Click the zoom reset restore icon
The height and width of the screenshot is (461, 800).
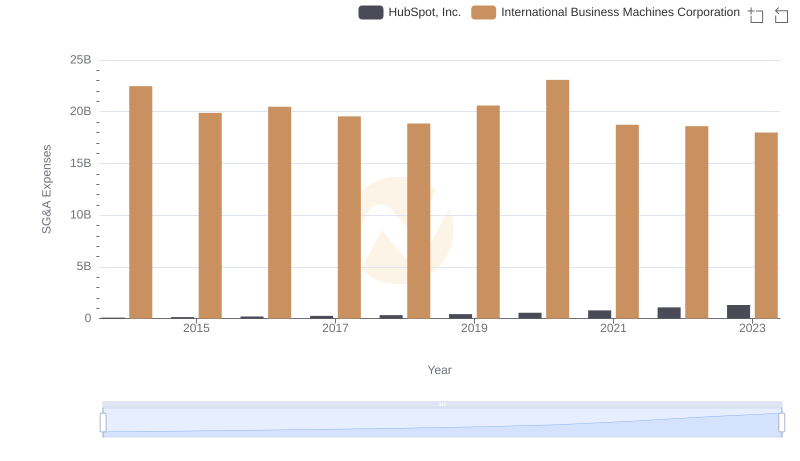click(x=781, y=15)
